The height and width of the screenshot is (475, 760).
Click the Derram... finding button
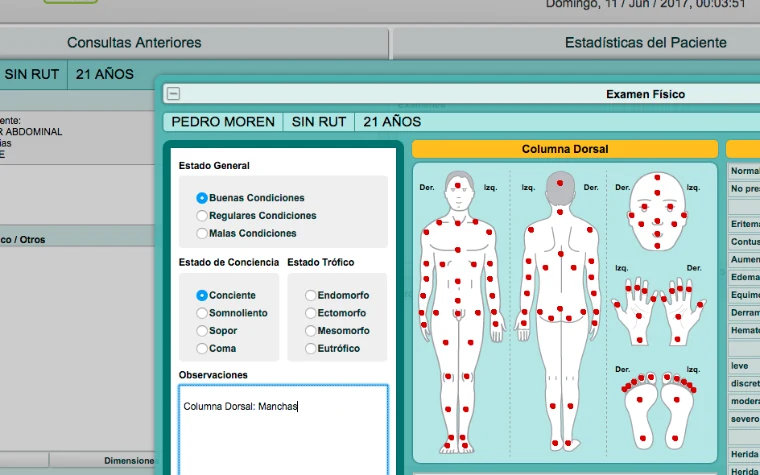(x=744, y=313)
